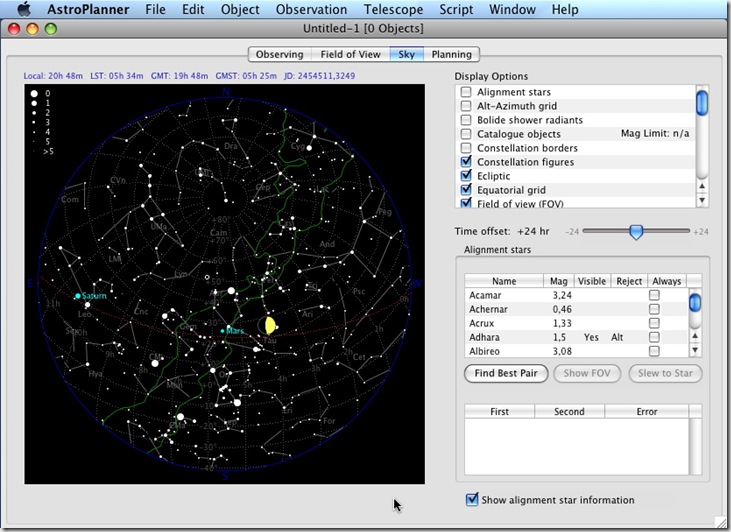Uncheck Show alignment star information
731x532 pixels.
point(472,499)
